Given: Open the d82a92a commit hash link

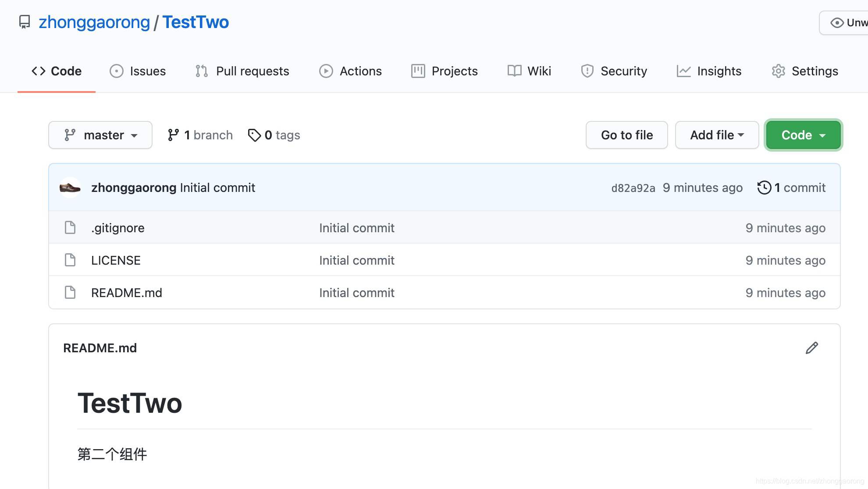Looking at the screenshot, I should pos(633,188).
